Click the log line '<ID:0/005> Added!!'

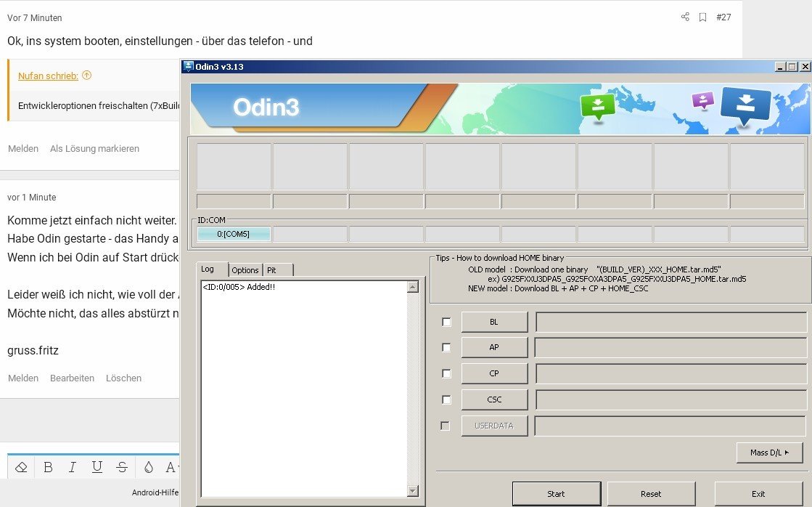(239, 287)
